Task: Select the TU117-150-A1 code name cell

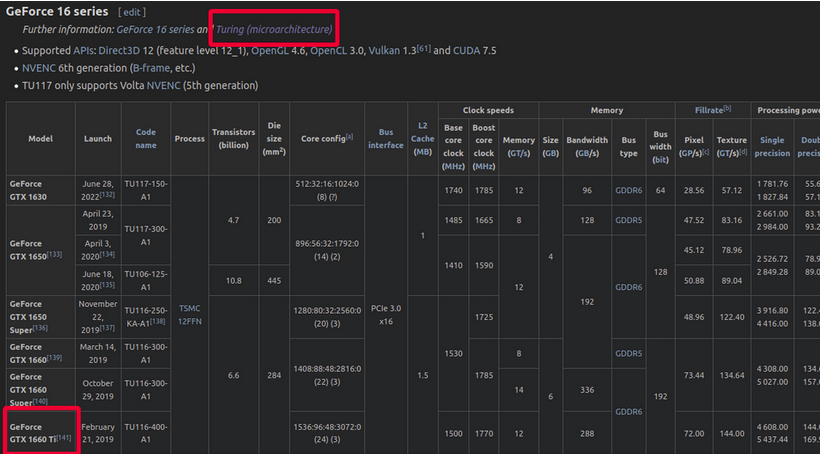Action: (145, 190)
